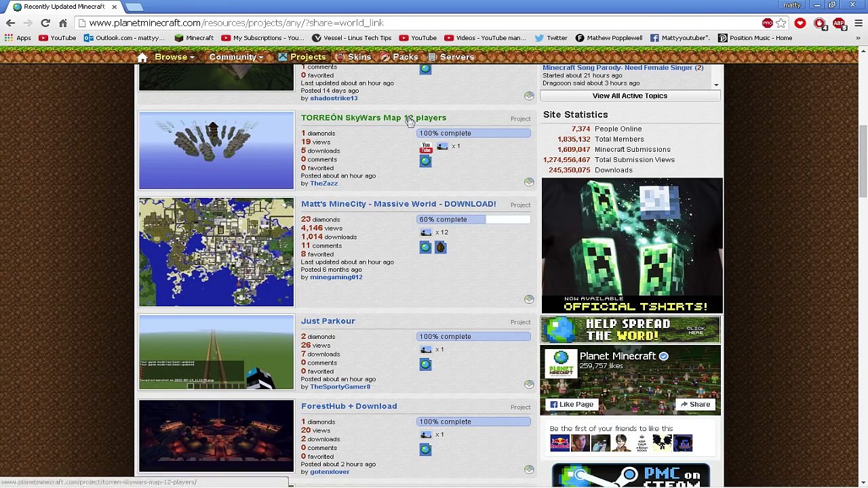Open author TheSportyGamer8 profile

coord(340,387)
